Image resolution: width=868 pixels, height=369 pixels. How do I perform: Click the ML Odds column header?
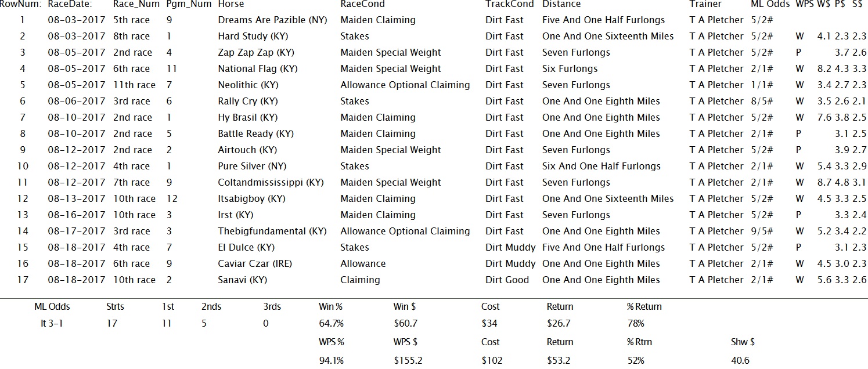pos(770,4)
